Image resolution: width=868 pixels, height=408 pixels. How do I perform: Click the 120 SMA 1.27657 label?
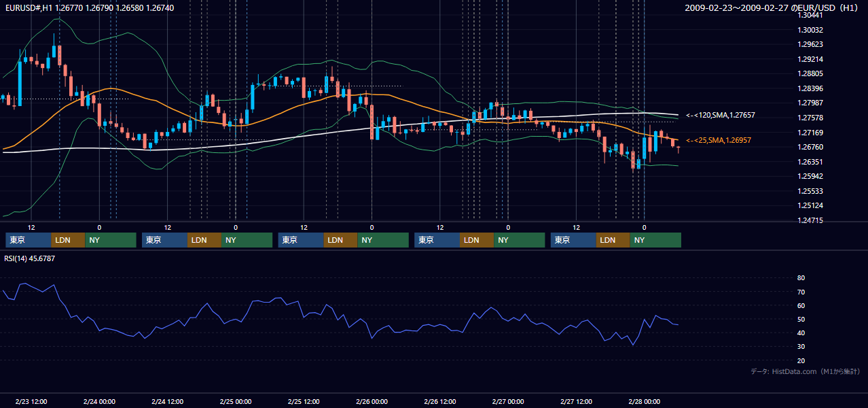coord(720,116)
